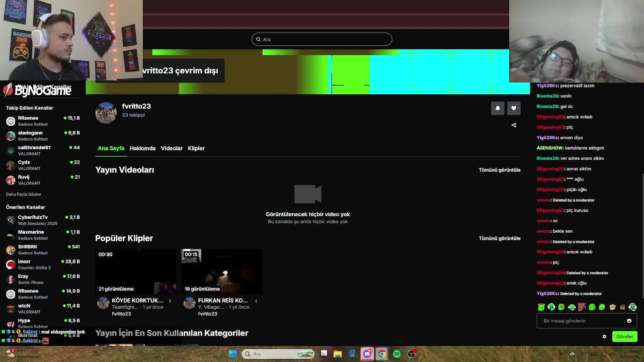The height and width of the screenshot is (362, 644).
Task: Open Microsoft Store from taskbar
Action: pyautogui.click(x=352, y=354)
